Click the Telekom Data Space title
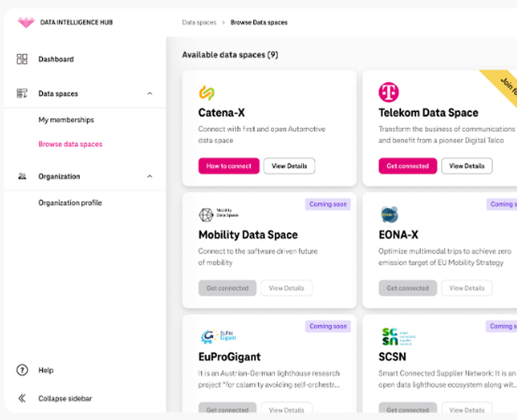 coord(428,113)
